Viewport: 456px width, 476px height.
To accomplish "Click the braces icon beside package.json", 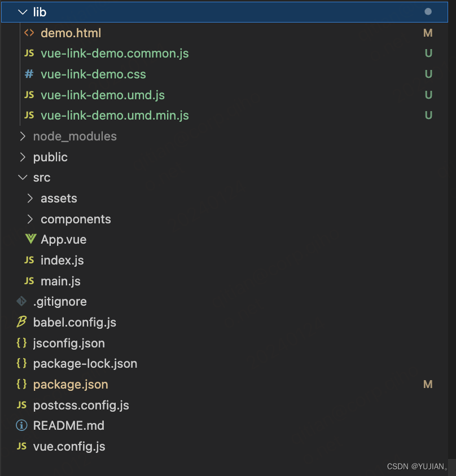I will point(21,384).
